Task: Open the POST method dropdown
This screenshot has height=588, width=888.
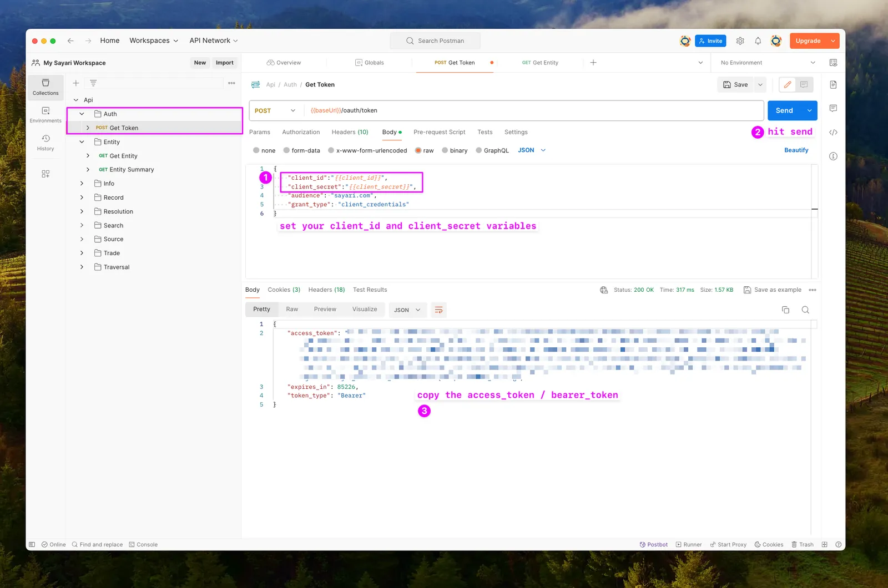Action: (276, 110)
